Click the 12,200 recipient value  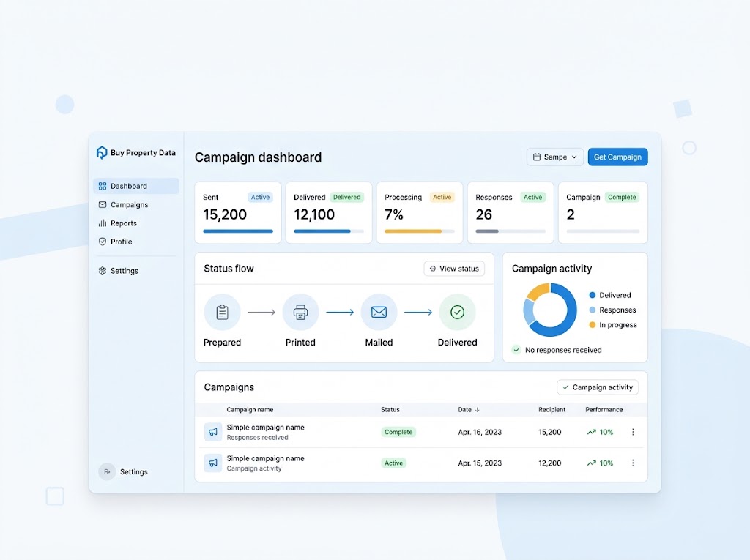coord(549,463)
